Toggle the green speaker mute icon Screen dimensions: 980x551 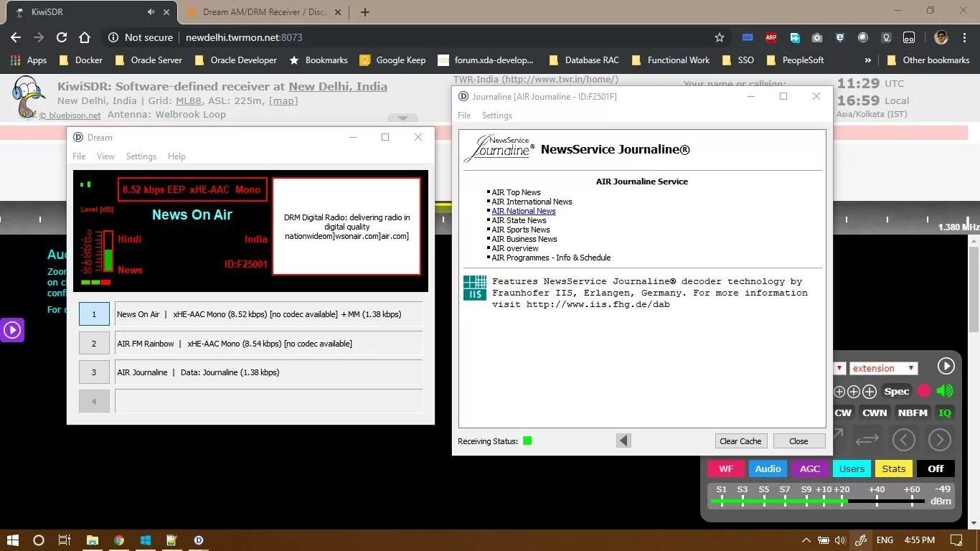click(x=945, y=391)
